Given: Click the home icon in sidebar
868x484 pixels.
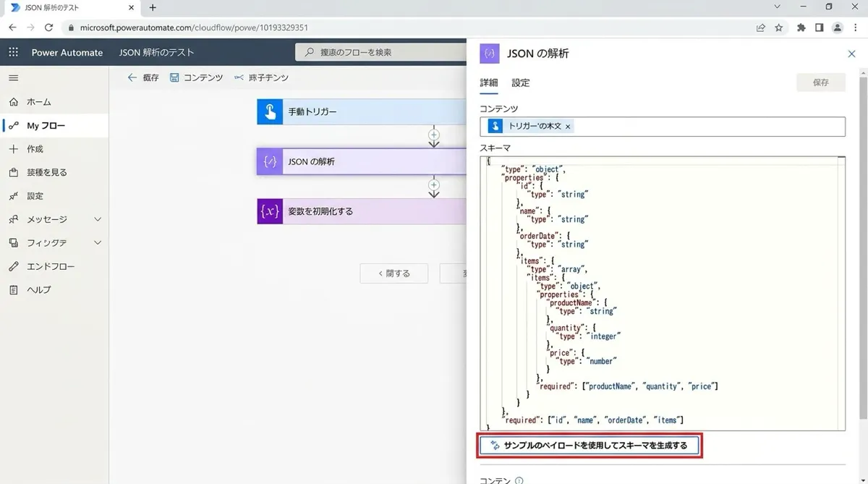Looking at the screenshot, I should pyautogui.click(x=13, y=102).
